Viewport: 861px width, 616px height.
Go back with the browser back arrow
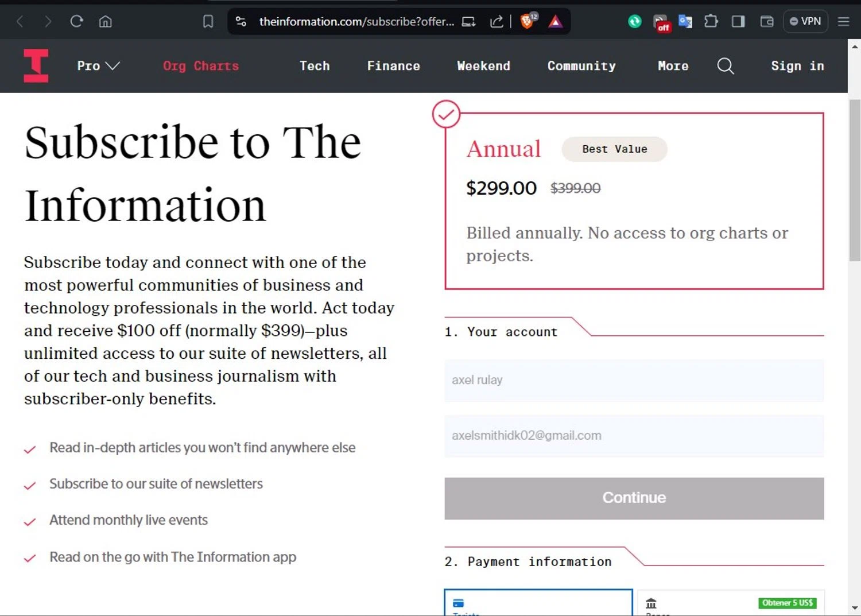coord(20,22)
